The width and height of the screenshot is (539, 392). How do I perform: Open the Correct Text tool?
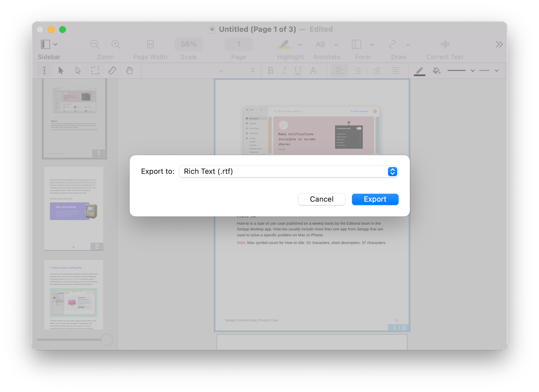pyautogui.click(x=445, y=44)
